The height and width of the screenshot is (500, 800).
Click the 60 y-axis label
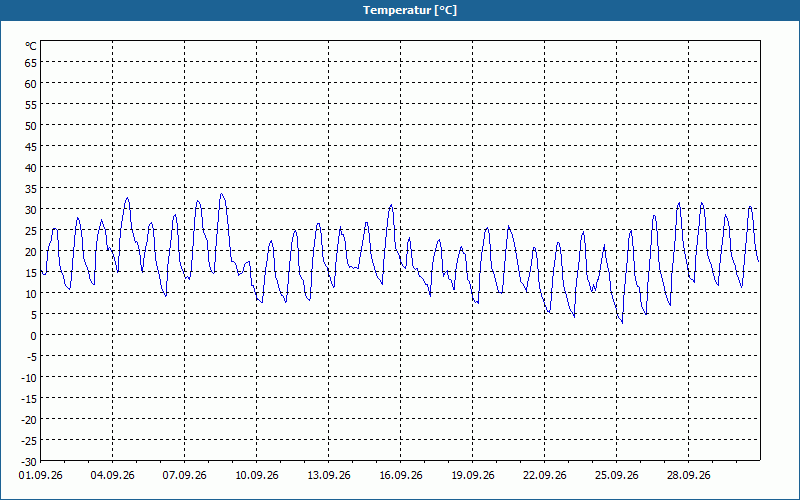click(x=31, y=84)
